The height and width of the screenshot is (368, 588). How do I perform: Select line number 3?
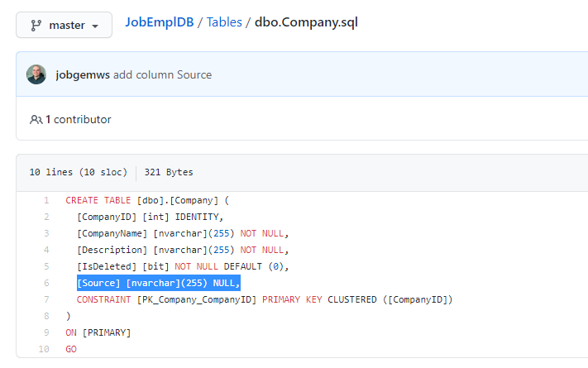[x=46, y=233]
